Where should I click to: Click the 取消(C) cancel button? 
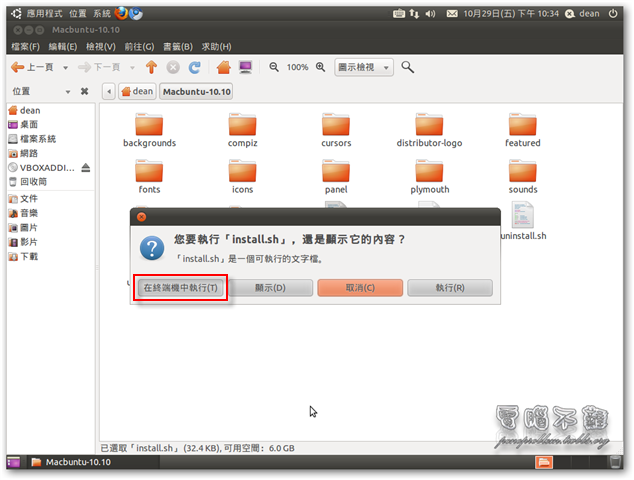pos(360,288)
